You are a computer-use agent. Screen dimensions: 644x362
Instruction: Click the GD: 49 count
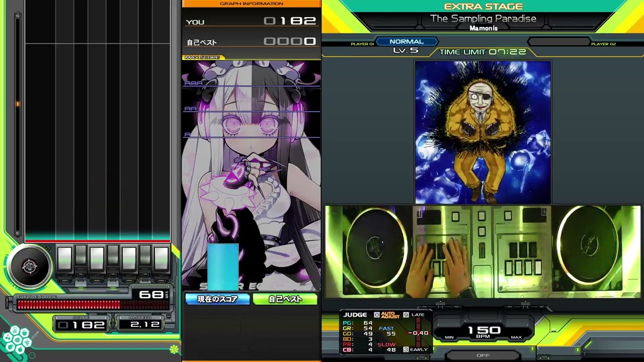(358, 334)
